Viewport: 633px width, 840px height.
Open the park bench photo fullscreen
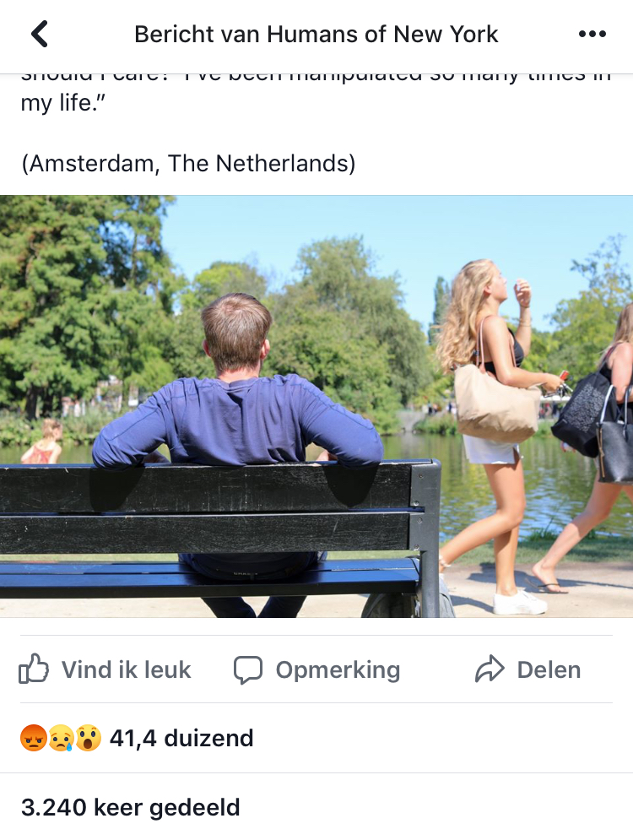point(316,407)
